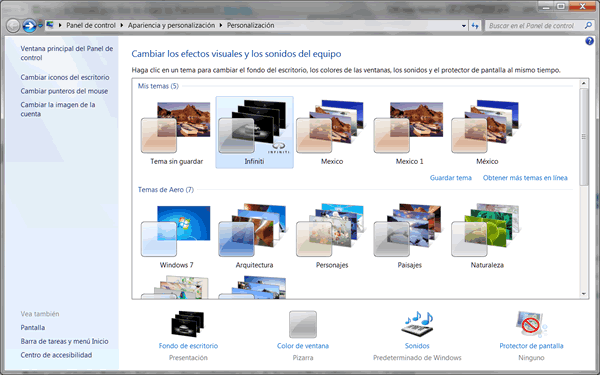The image size is (600, 375).
Task: Click the Presentación status text
Action: pyautogui.click(x=188, y=358)
